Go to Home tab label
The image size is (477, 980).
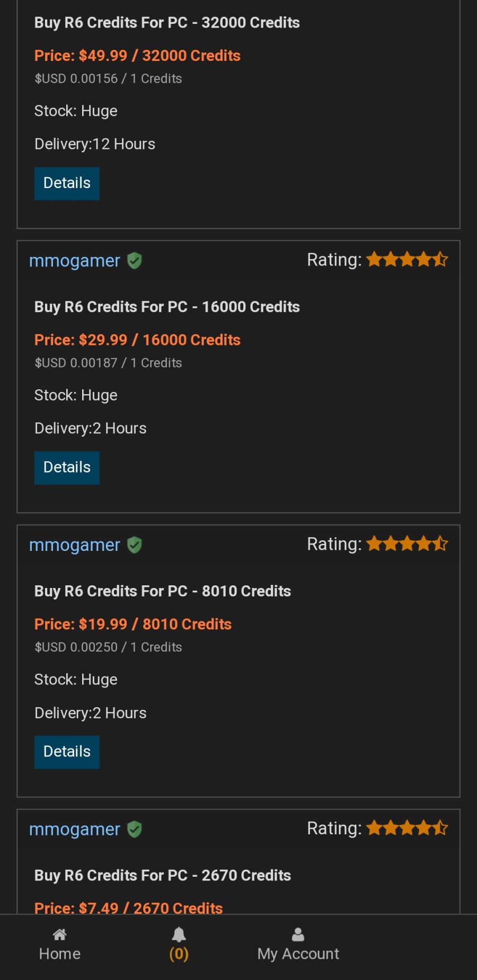pyautogui.click(x=60, y=954)
